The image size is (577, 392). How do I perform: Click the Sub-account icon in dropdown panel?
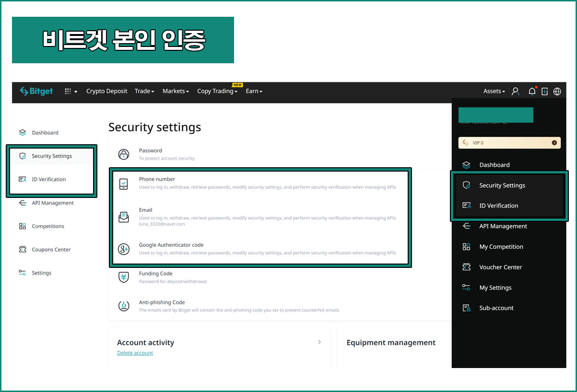coord(466,308)
